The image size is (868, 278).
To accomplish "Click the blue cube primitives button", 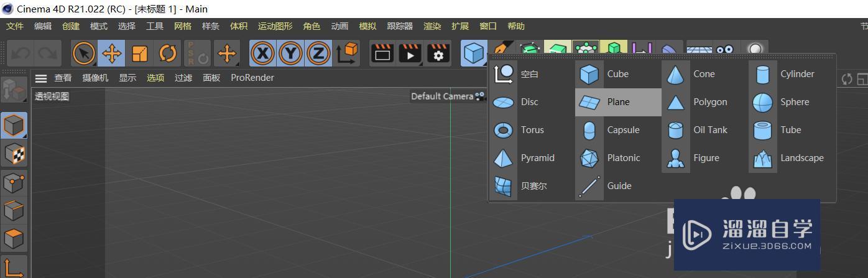I will [x=474, y=53].
